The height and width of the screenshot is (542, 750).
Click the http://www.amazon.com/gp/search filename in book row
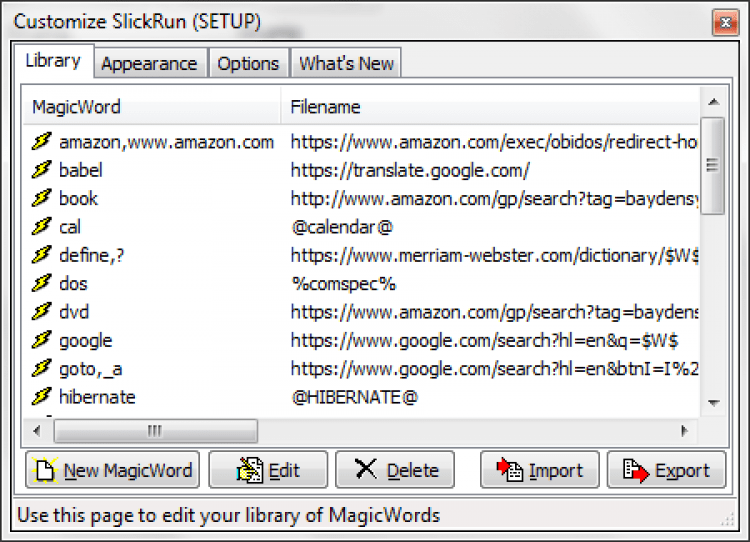click(494, 199)
